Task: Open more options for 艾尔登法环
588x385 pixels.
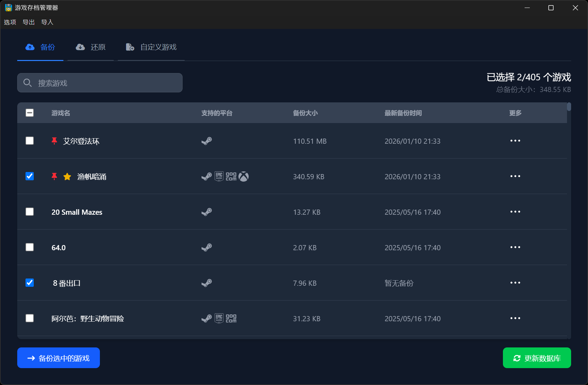Action: coord(515,141)
